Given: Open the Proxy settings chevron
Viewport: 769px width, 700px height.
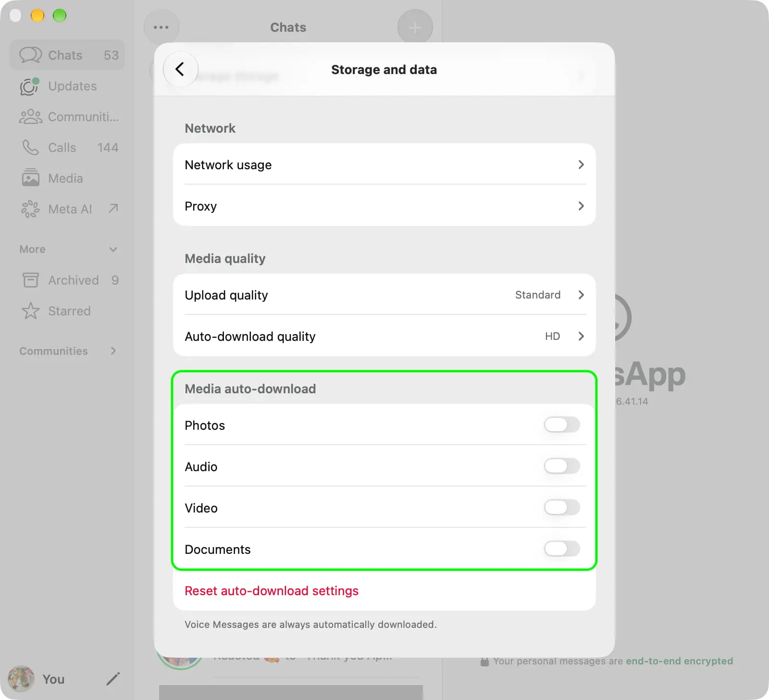Looking at the screenshot, I should point(581,206).
